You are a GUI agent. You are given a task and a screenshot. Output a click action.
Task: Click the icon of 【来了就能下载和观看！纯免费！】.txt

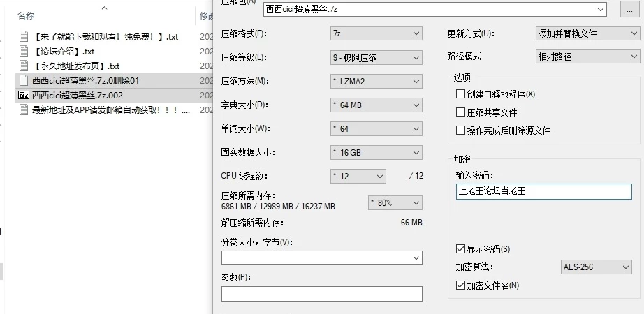tap(24, 36)
